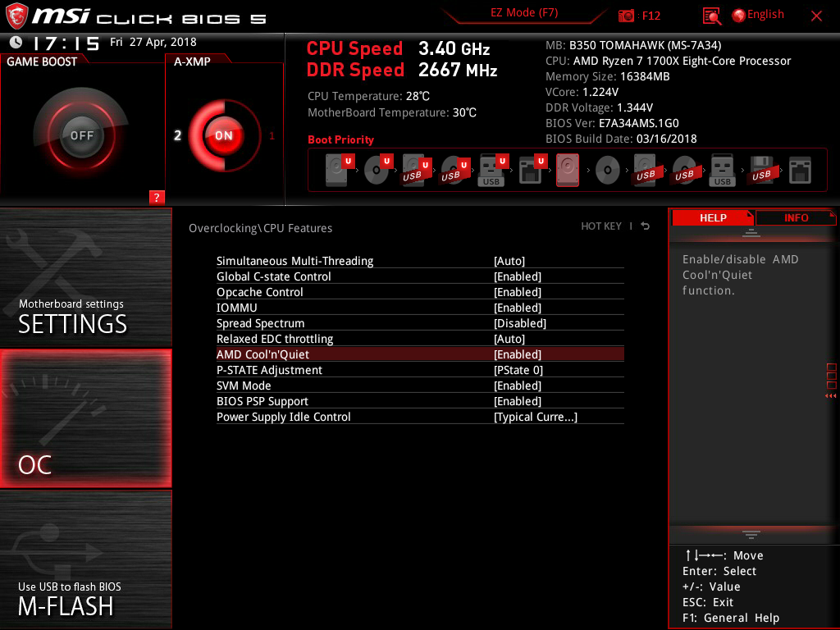Select A-XMP profile 2
The width and height of the screenshot is (840, 630).
177,135
